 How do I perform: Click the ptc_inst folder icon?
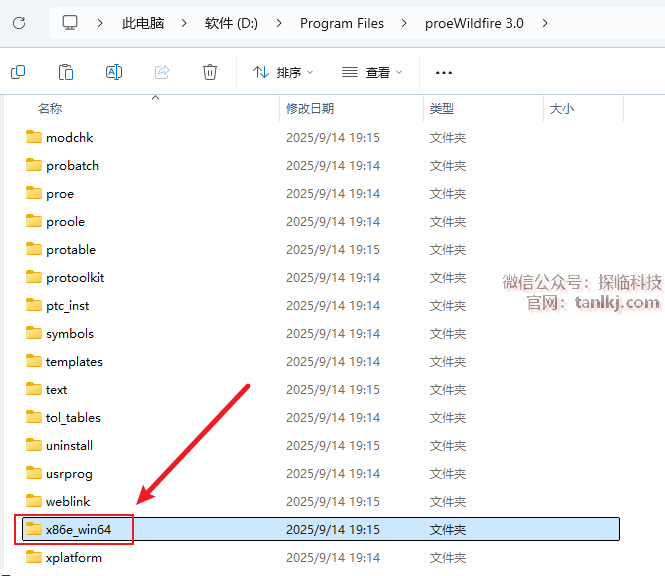click(34, 305)
